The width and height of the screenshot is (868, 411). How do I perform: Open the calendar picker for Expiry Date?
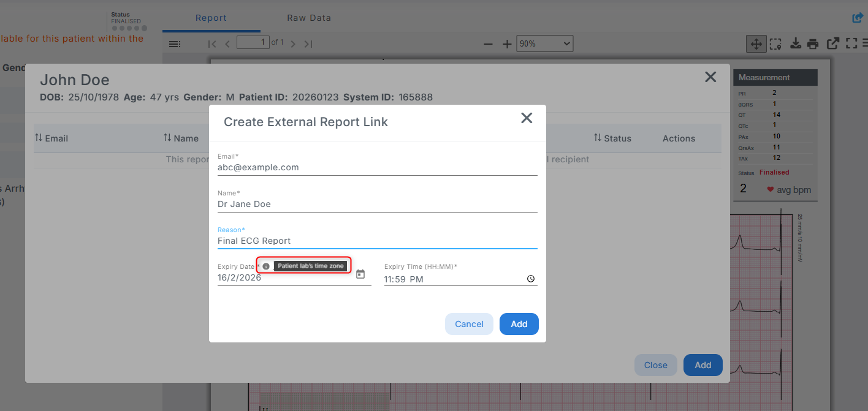[x=361, y=275]
